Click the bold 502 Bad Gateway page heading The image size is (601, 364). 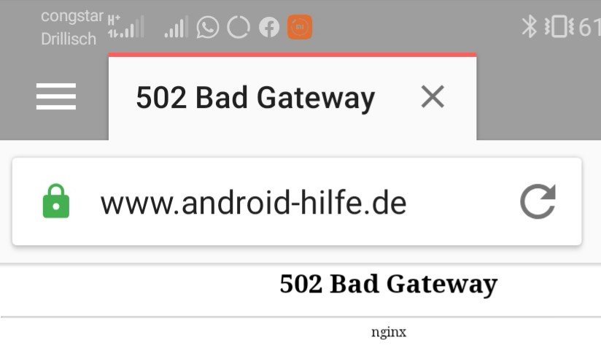tap(388, 284)
